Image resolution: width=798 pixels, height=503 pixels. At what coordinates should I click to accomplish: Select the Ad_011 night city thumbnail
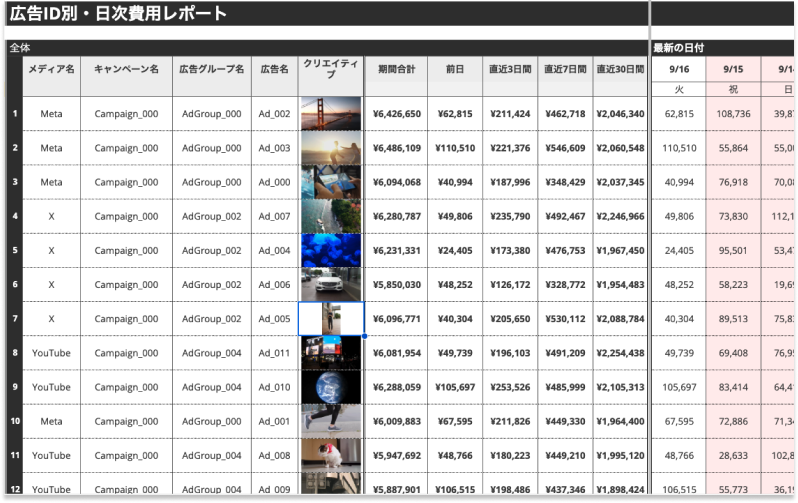pos(331,352)
